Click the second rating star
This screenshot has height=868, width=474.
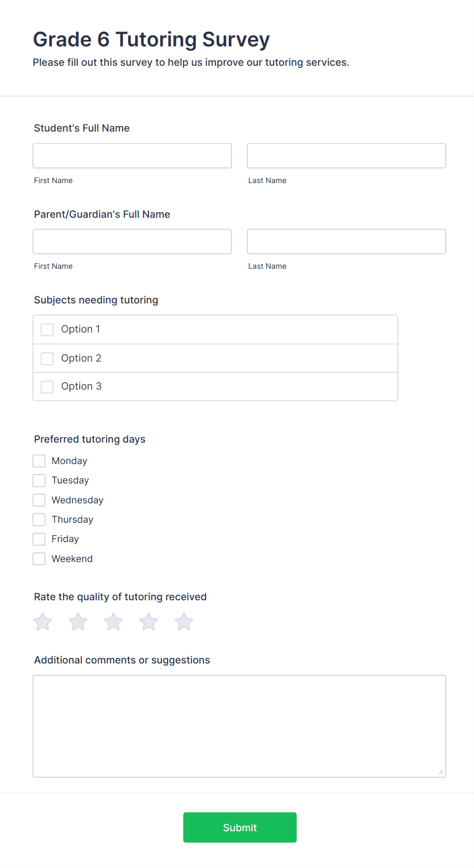78,622
